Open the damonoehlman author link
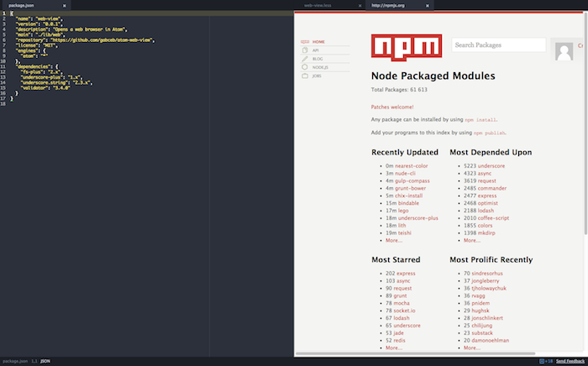The width and height of the screenshot is (588, 366). (x=490, y=341)
